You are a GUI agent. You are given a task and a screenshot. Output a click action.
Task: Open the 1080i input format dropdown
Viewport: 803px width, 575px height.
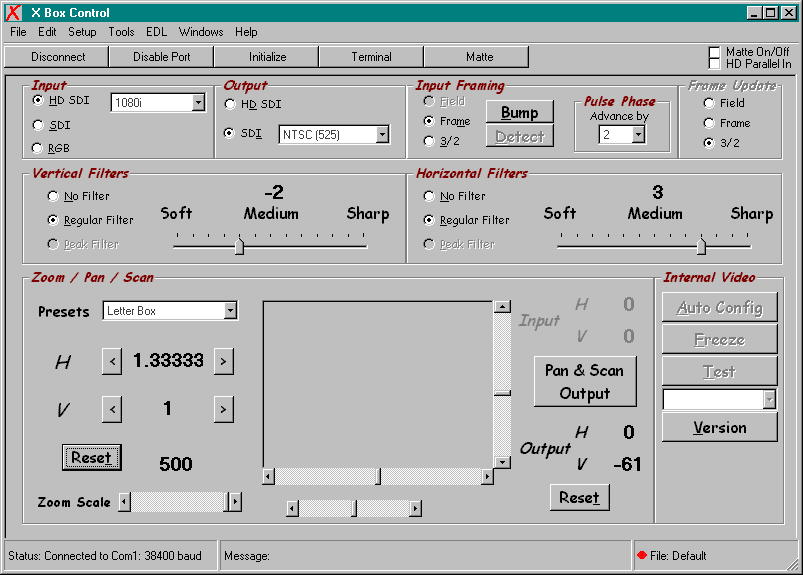(x=198, y=102)
